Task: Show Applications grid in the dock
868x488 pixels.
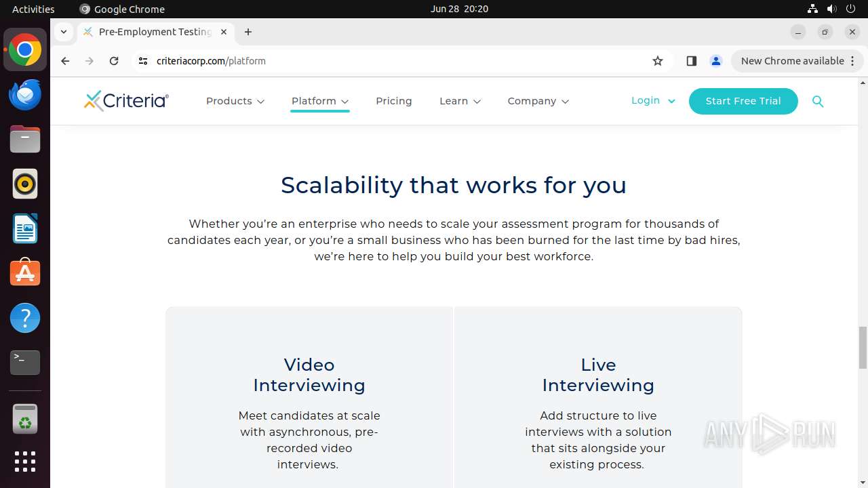Action: 25,462
